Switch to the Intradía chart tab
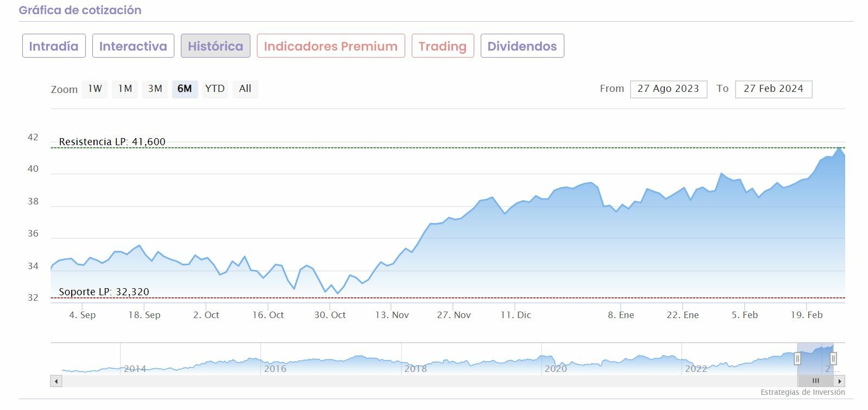This screenshot has width=868, height=410. point(53,46)
